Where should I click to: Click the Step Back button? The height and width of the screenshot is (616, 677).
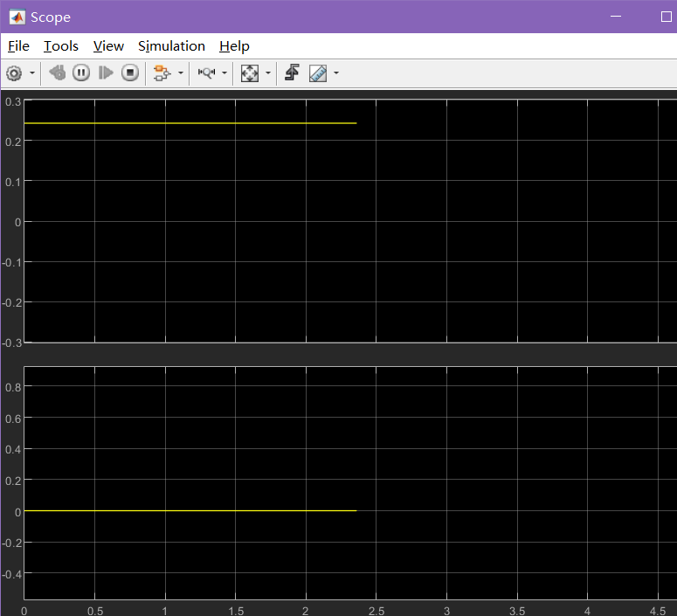pos(57,73)
